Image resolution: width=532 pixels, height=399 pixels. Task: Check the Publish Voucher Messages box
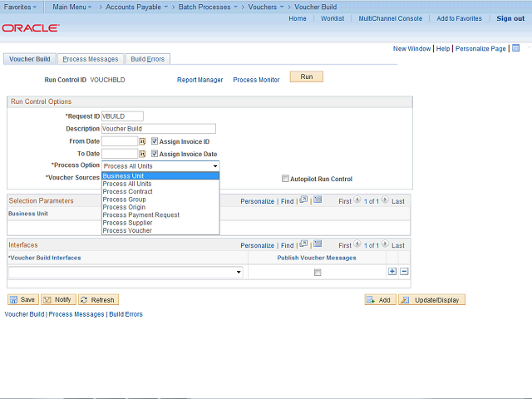[318, 273]
